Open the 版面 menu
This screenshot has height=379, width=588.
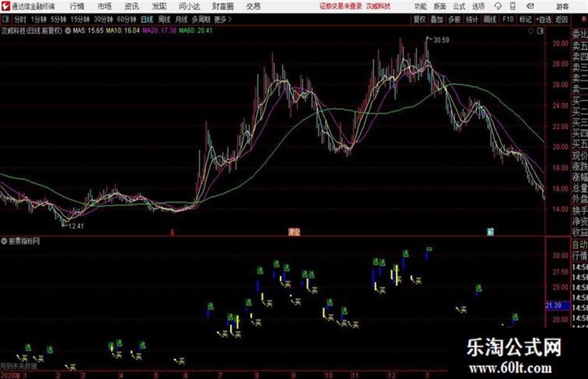coord(439,6)
